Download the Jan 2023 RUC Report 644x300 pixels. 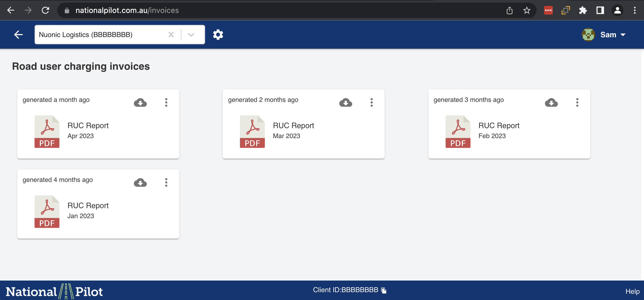point(140,182)
